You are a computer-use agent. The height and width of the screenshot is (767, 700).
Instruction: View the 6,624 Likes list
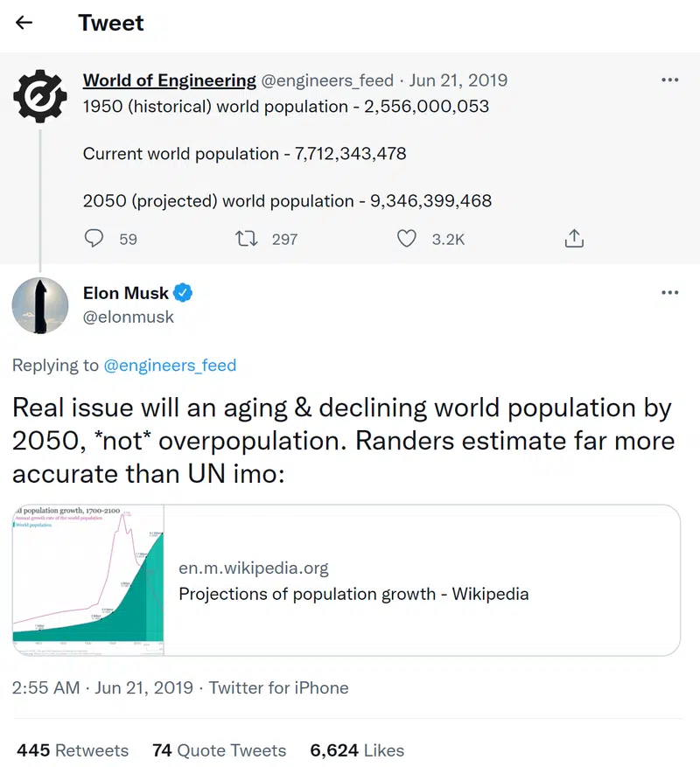click(x=357, y=750)
